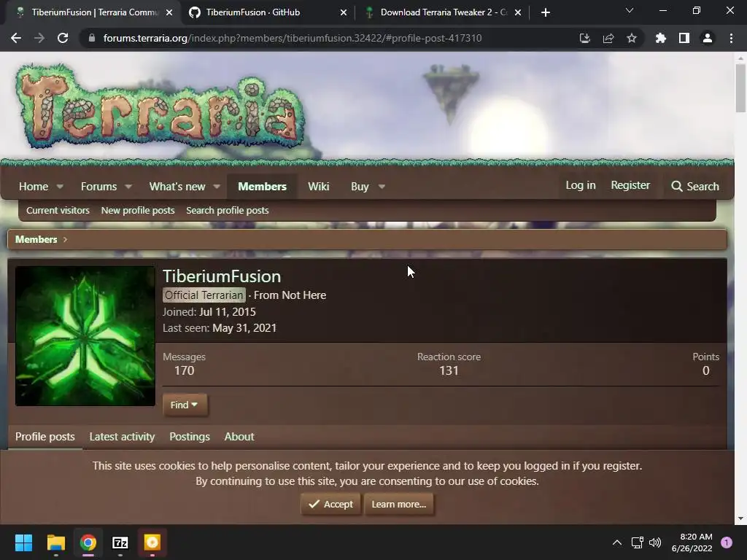
Task: Open the Extensions puzzle icon
Action: click(660, 38)
